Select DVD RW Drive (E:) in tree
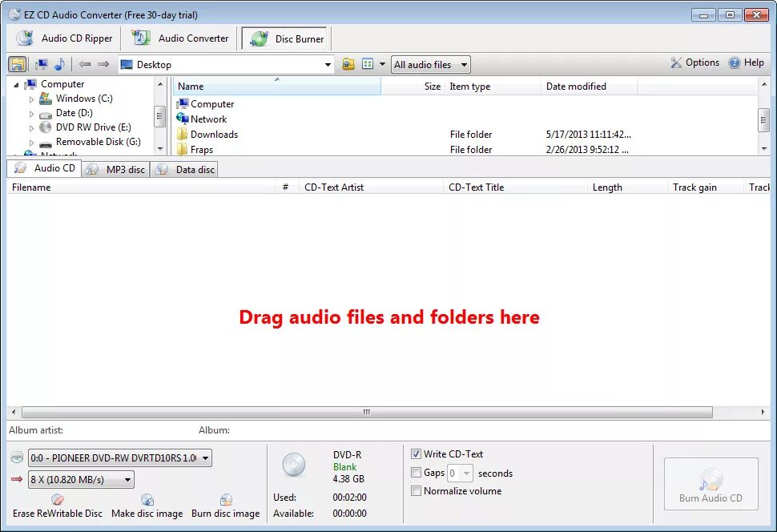 pos(94,127)
